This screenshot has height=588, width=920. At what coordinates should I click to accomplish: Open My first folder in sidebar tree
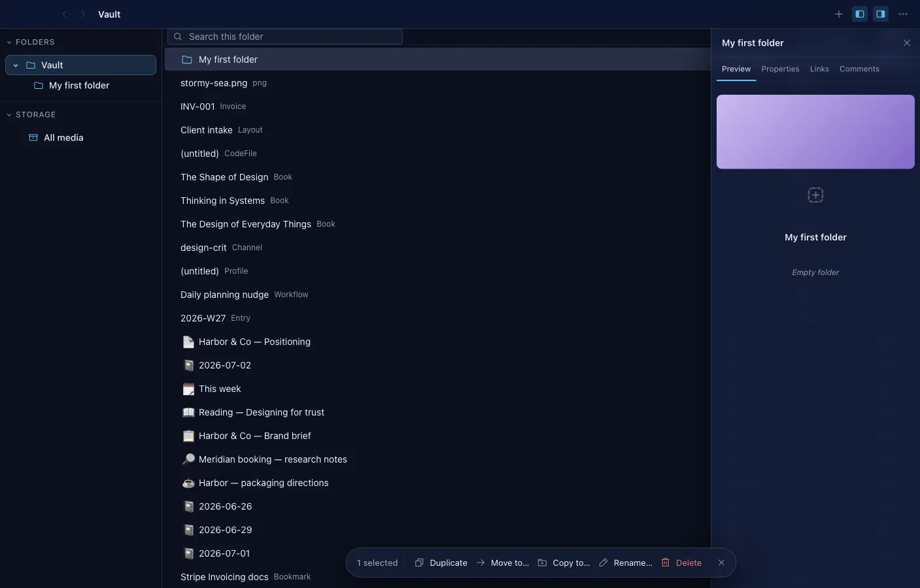click(x=80, y=86)
